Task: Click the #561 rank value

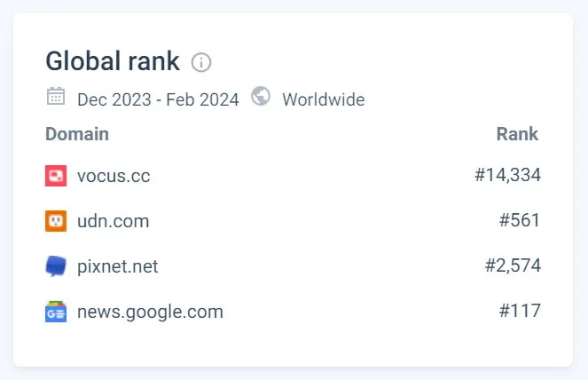Action: click(x=520, y=221)
